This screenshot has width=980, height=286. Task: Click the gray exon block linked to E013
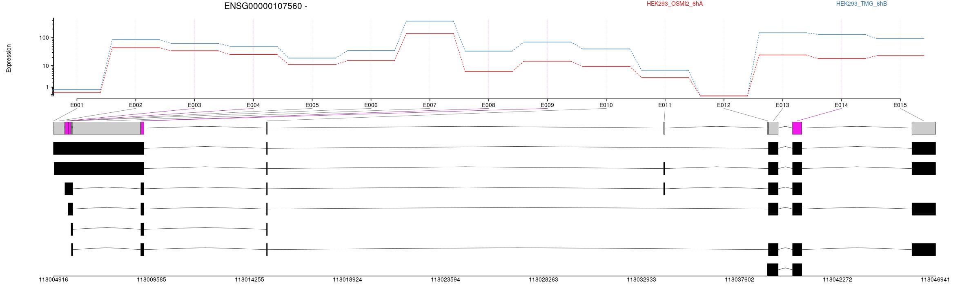click(773, 128)
